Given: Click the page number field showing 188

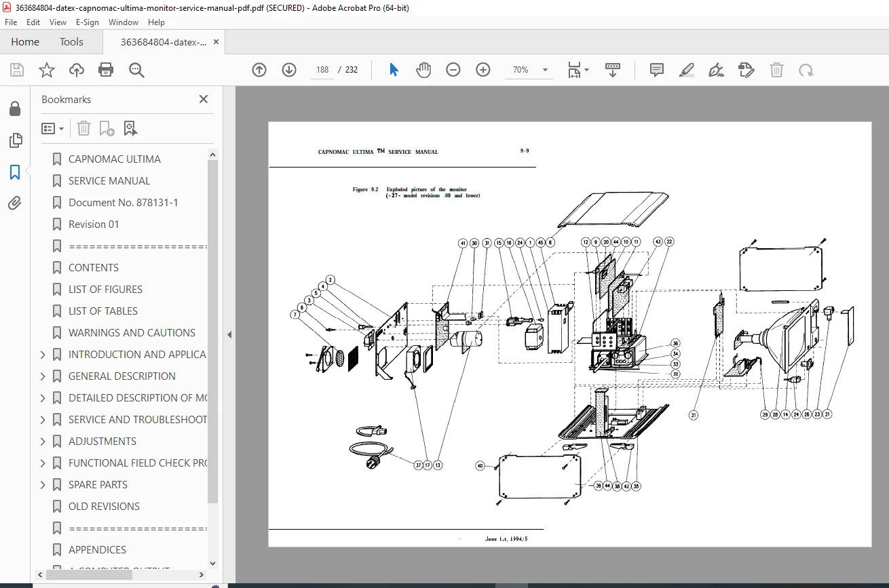Looking at the screenshot, I should (322, 70).
